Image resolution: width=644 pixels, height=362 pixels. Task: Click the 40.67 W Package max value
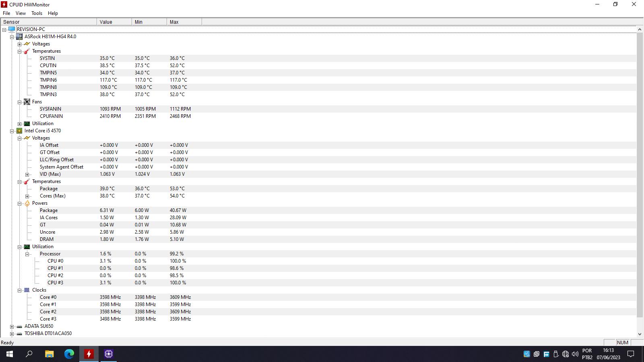178,210
